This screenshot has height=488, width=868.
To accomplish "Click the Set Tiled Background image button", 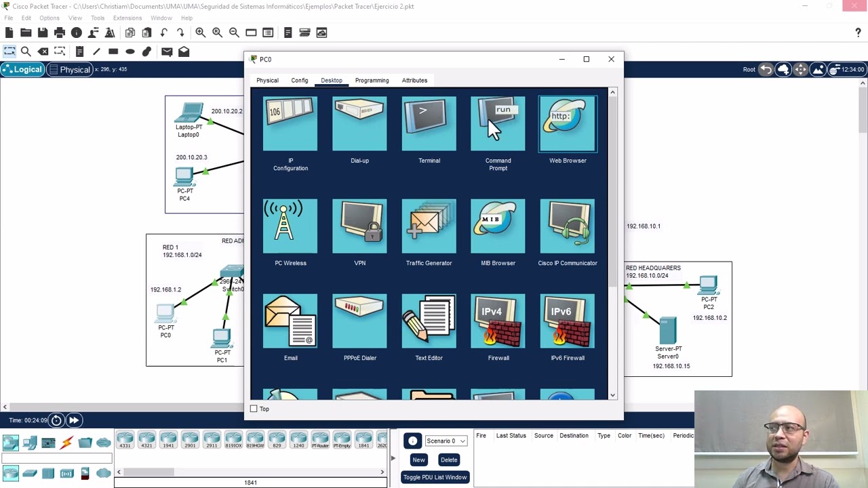I will click(x=818, y=69).
